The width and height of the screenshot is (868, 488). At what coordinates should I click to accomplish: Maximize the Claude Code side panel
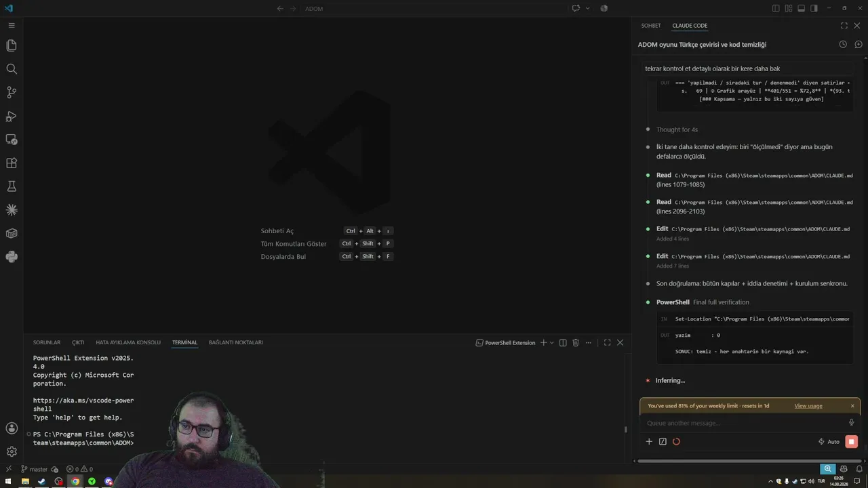[x=844, y=26]
